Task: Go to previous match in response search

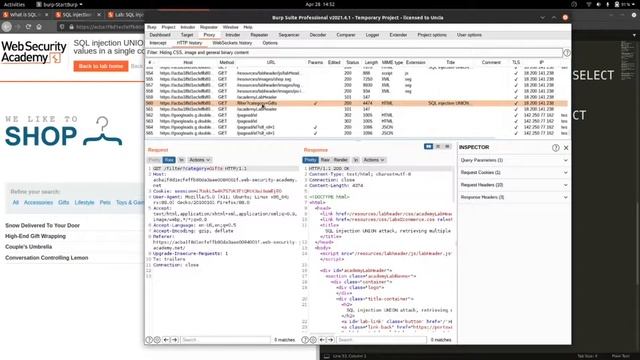Action: [x=322, y=340]
